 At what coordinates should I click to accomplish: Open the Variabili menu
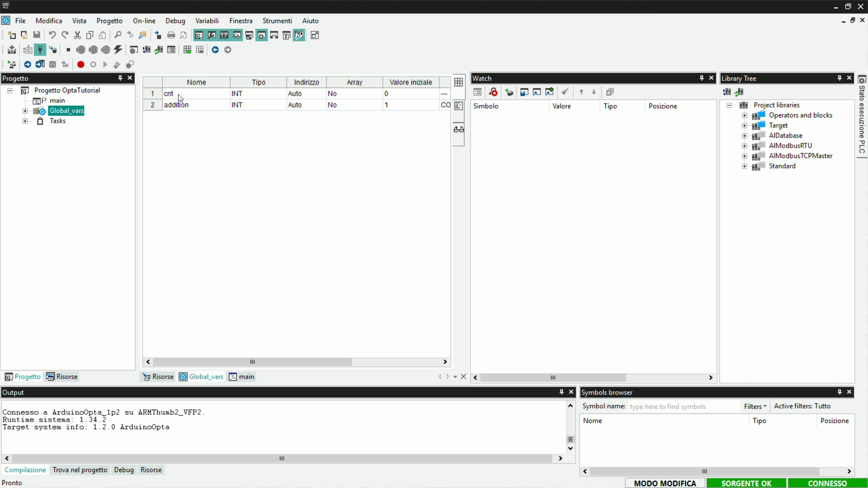(207, 21)
